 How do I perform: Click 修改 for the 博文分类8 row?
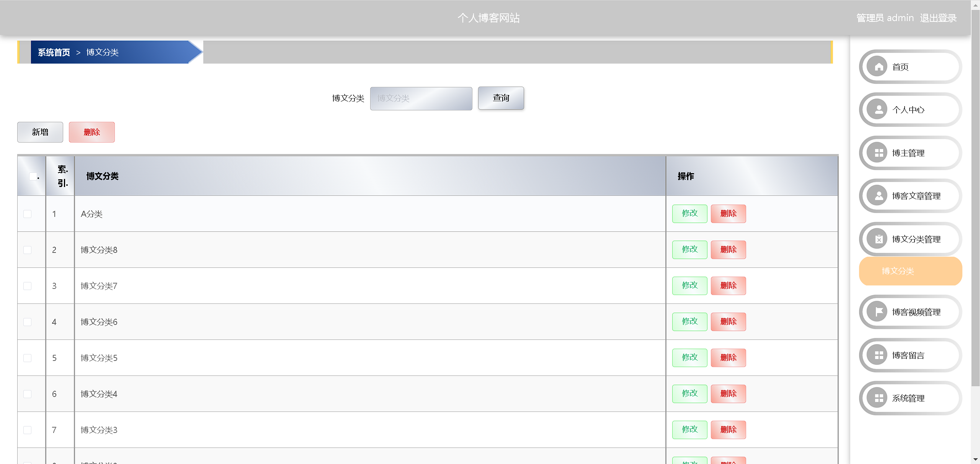click(689, 249)
